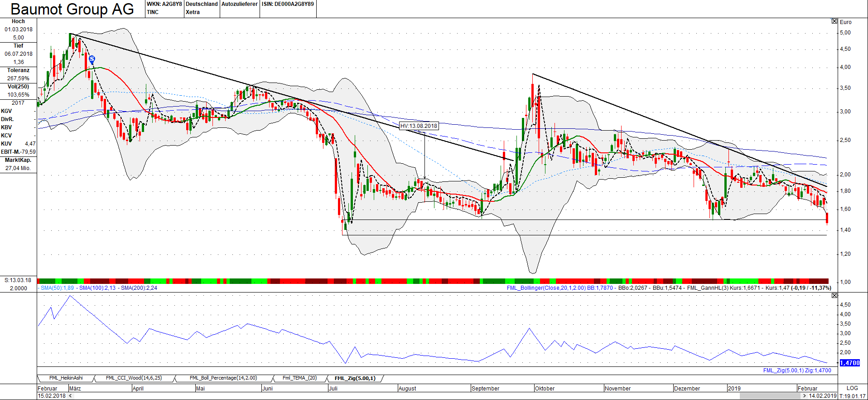The height and width of the screenshot is (400, 868).
Task: Click the Juli month on the timeline
Action: point(333,389)
